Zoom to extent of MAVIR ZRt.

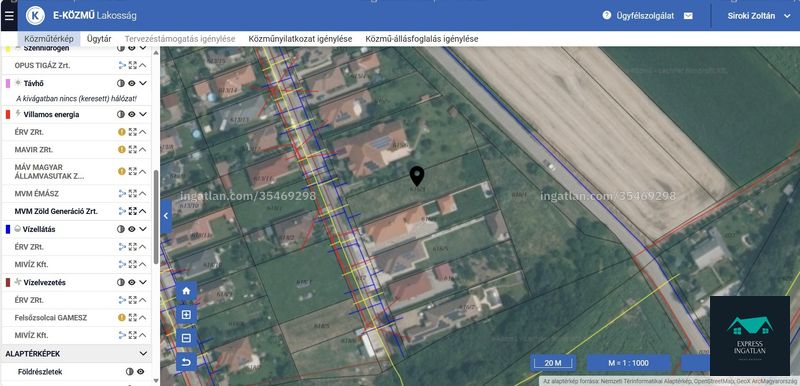[133, 149]
